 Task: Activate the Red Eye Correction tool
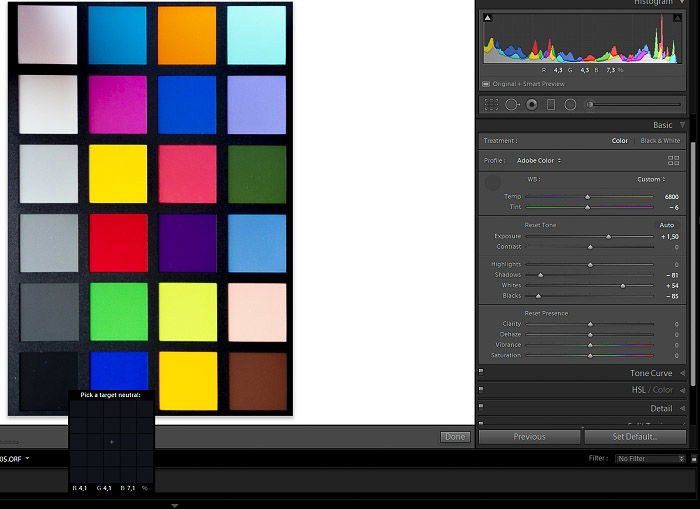pyautogui.click(x=531, y=104)
